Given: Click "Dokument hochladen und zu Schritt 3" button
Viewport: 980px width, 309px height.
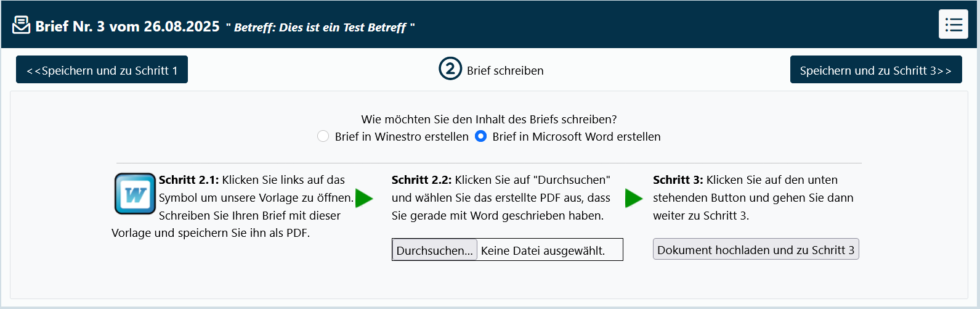Looking at the screenshot, I should pyautogui.click(x=756, y=250).
